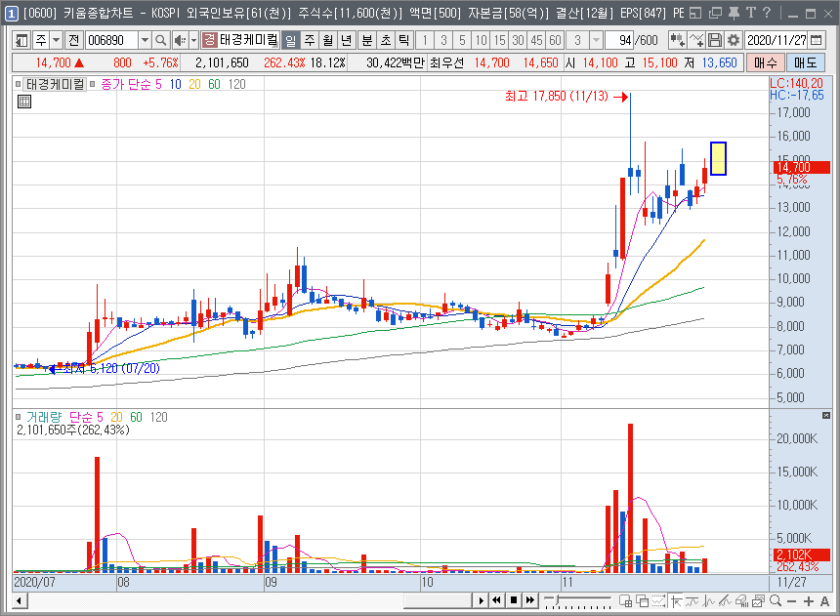Click the 94 candle count input field
This screenshot has height=616, width=840.
coord(620,40)
